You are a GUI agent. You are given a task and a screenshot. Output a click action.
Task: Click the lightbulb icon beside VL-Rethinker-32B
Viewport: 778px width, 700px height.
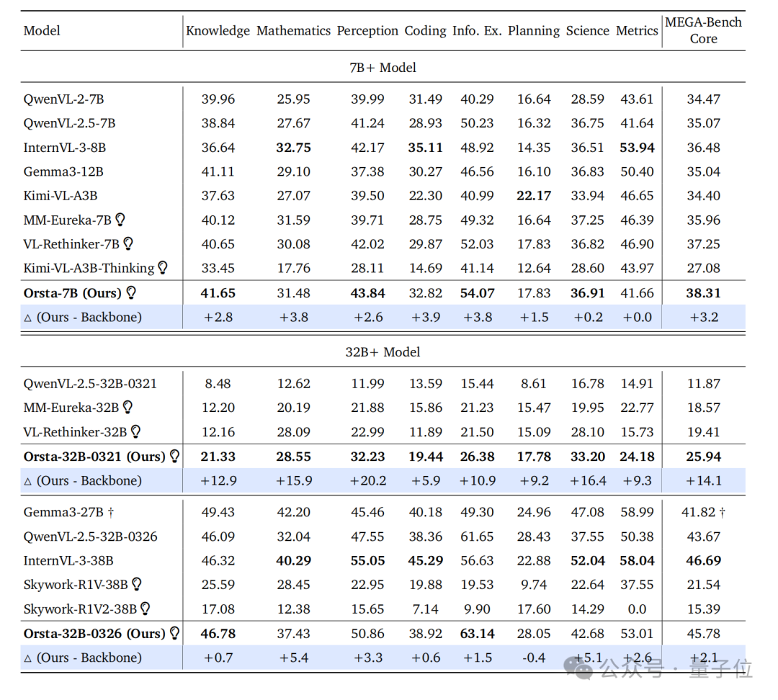coord(135,431)
